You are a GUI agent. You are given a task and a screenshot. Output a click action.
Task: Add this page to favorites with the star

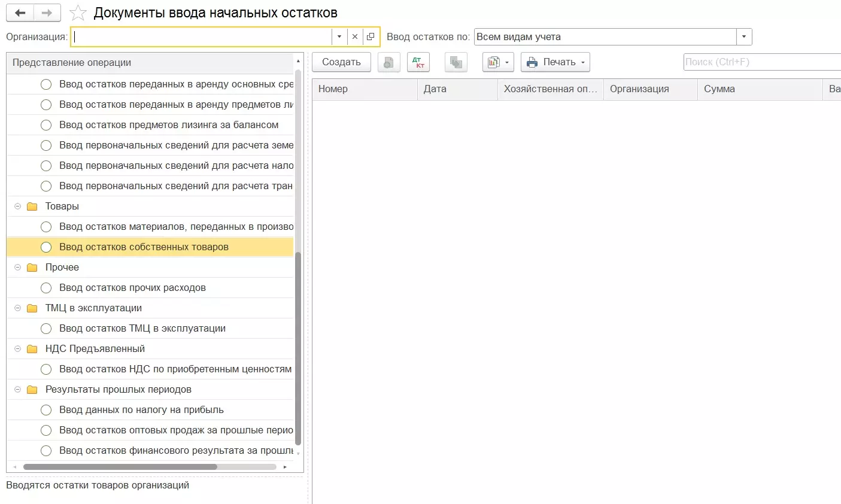78,13
